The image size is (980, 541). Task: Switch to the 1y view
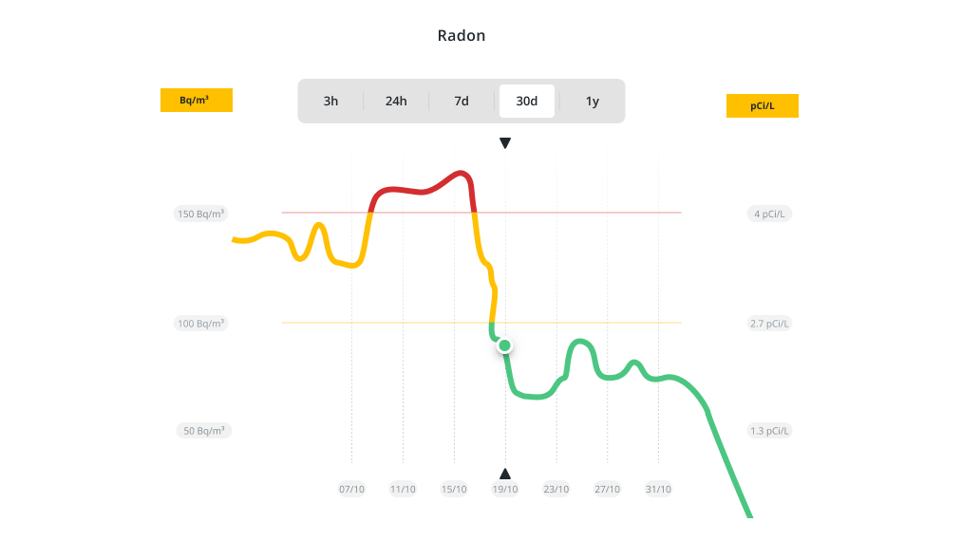coord(593,101)
